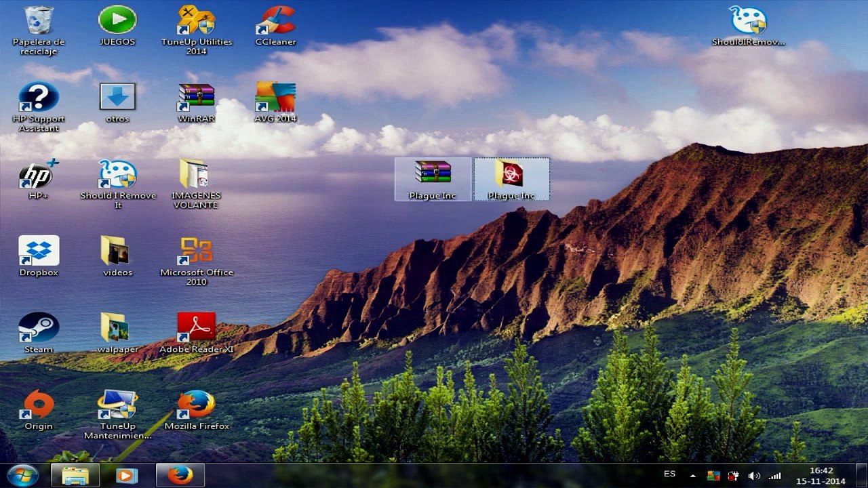This screenshot has height=488, width=868.
Task: Select the otros folder icon
Action: coord(117,103)
